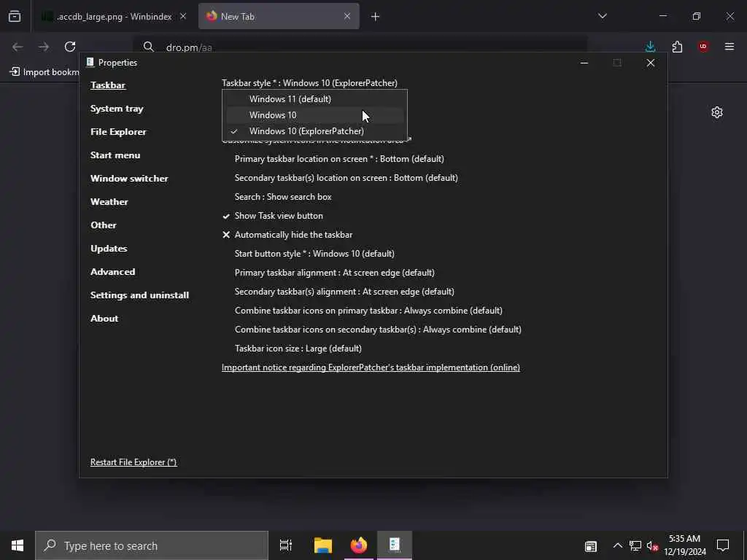Change Secondary taskbar(s) alignment setting

344,292
